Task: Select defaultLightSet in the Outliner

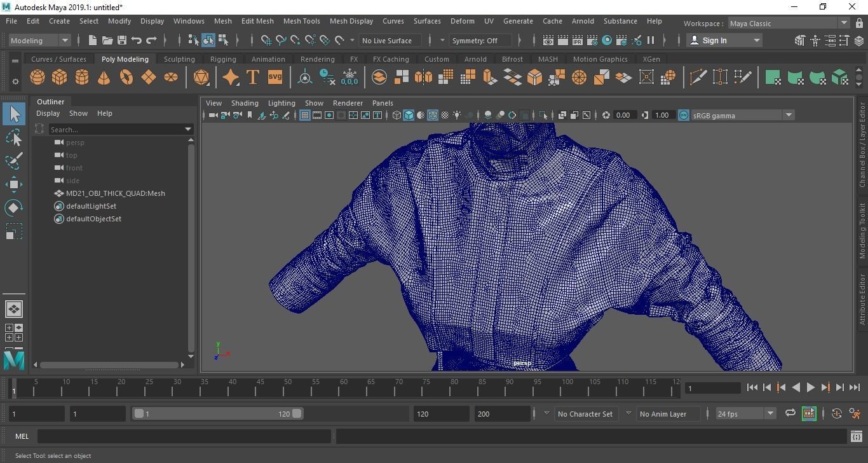Action: click(92, 206)
